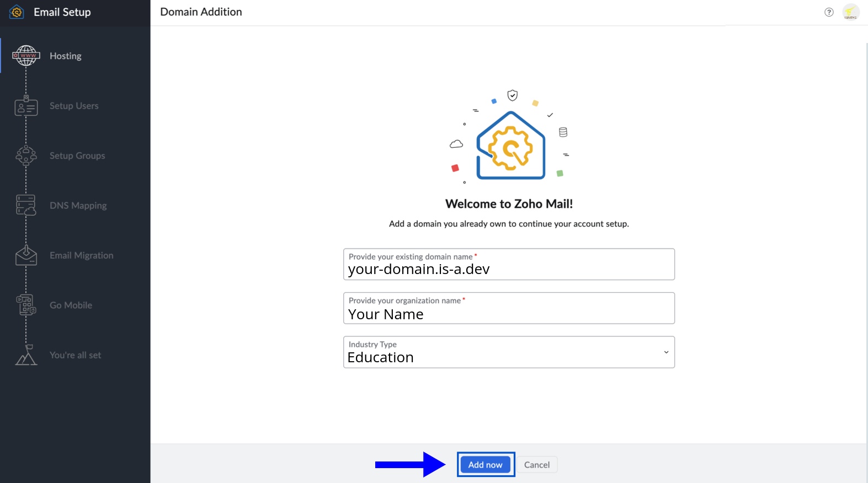Open the DNS Mapping server icon
Image resolution: width=868 pixels, height=483 pixels.
26,205
